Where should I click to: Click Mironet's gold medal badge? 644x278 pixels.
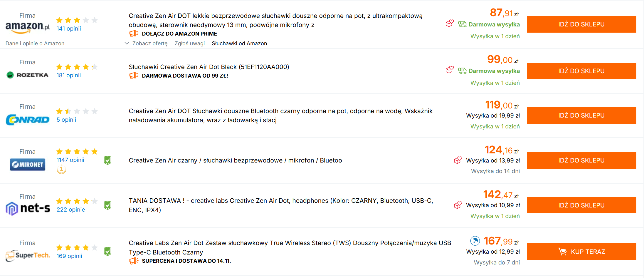(61, 169)
